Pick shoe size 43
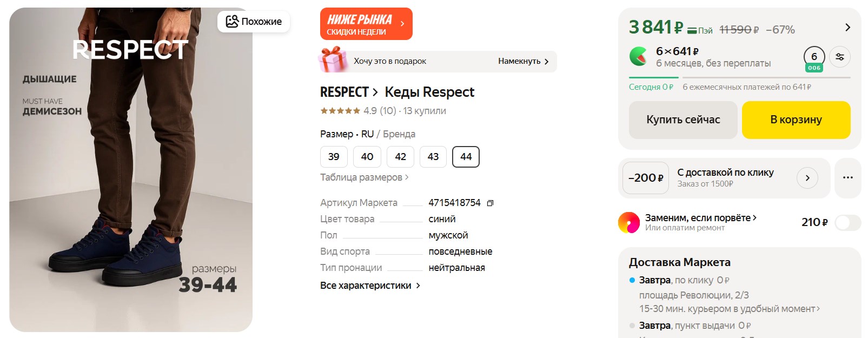 433,157
